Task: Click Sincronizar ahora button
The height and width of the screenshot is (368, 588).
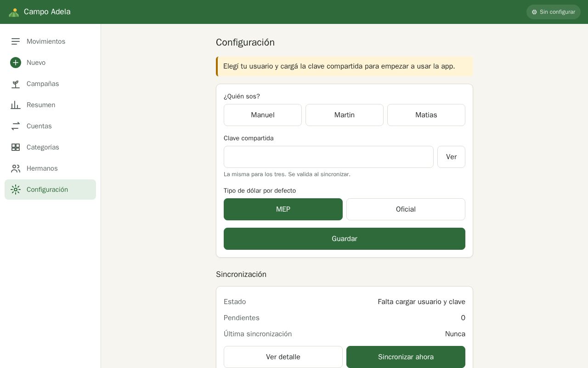Action: [x=406, y=357]
